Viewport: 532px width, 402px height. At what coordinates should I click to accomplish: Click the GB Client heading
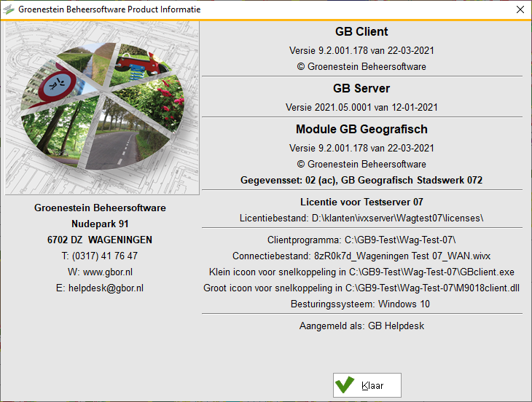(361, 31)
